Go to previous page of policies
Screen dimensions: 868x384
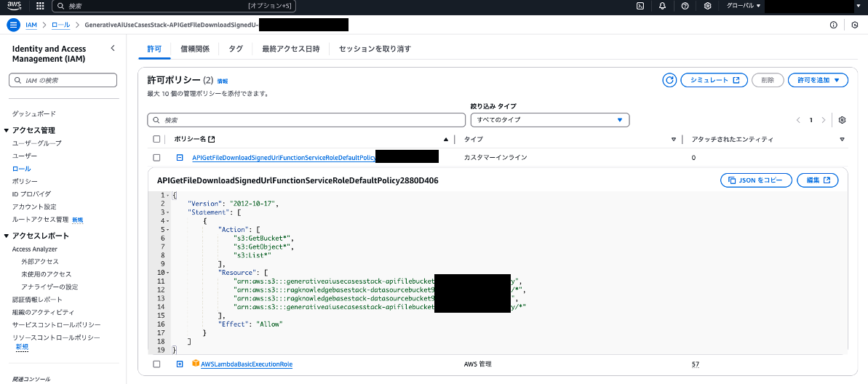798,120
